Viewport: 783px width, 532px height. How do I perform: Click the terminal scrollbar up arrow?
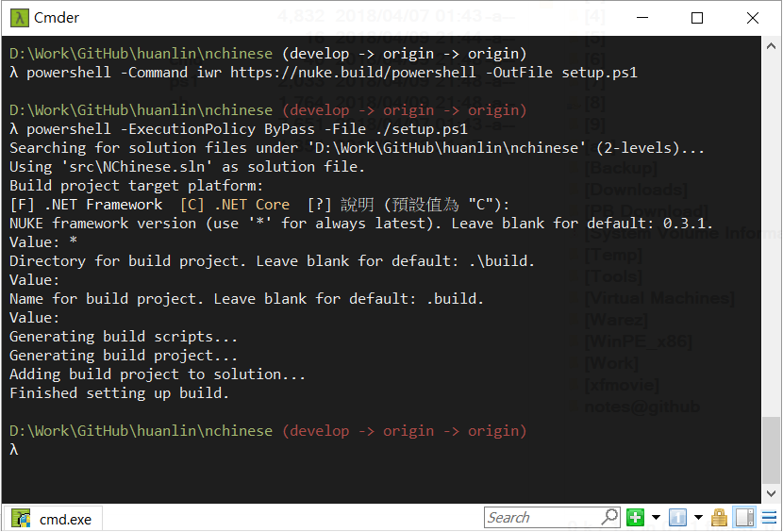(x=771, y=46)
